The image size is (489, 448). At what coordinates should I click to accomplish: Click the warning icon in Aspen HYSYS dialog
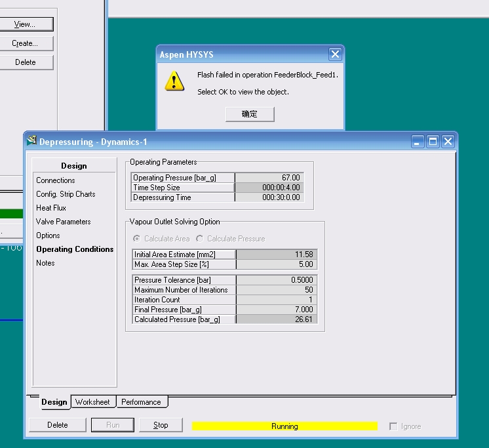(174, 81)
